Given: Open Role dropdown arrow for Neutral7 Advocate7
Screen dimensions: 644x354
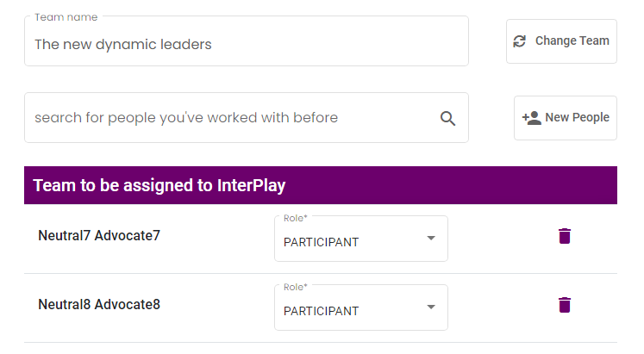Looking at the screenshot, I should pyautogui.click(x=431, y=238).
